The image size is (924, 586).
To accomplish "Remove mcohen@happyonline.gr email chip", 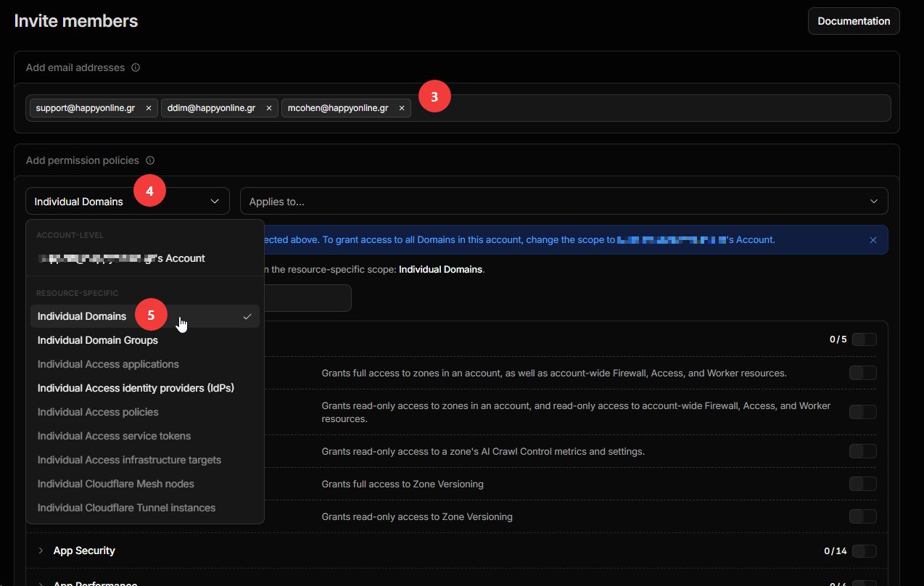I will click(402, 108).
